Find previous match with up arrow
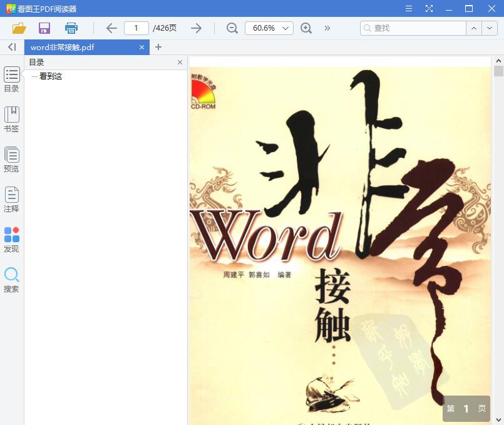The image size is (504, 425). (474, 28)
